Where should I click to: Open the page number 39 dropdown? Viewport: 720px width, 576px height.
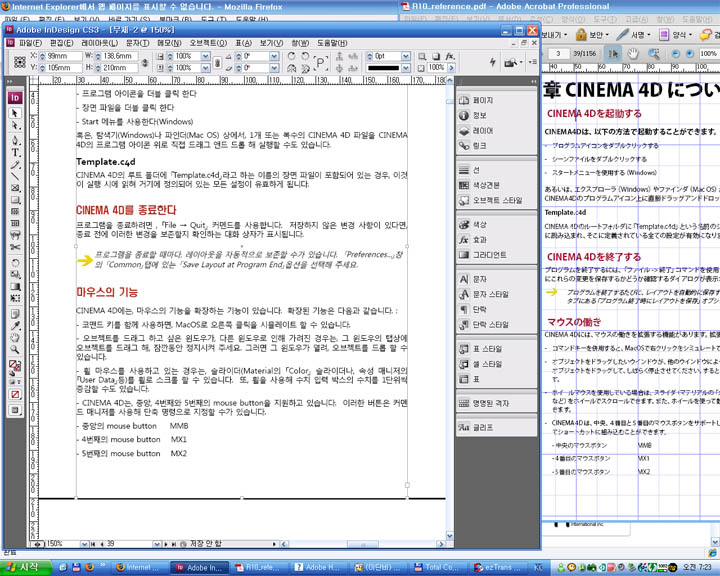pyautogui.click(x=157, y=544)
